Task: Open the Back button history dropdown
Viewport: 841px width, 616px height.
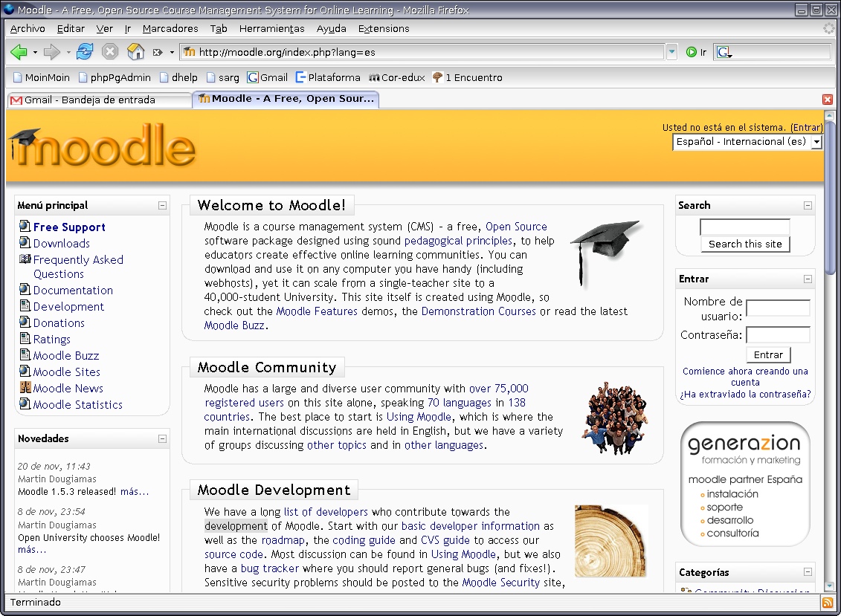Action: point(35,52)
